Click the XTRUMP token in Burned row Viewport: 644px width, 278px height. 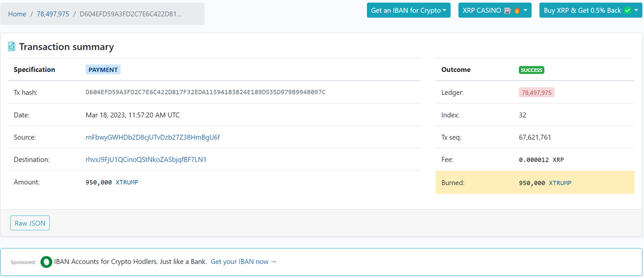[560, 183]
